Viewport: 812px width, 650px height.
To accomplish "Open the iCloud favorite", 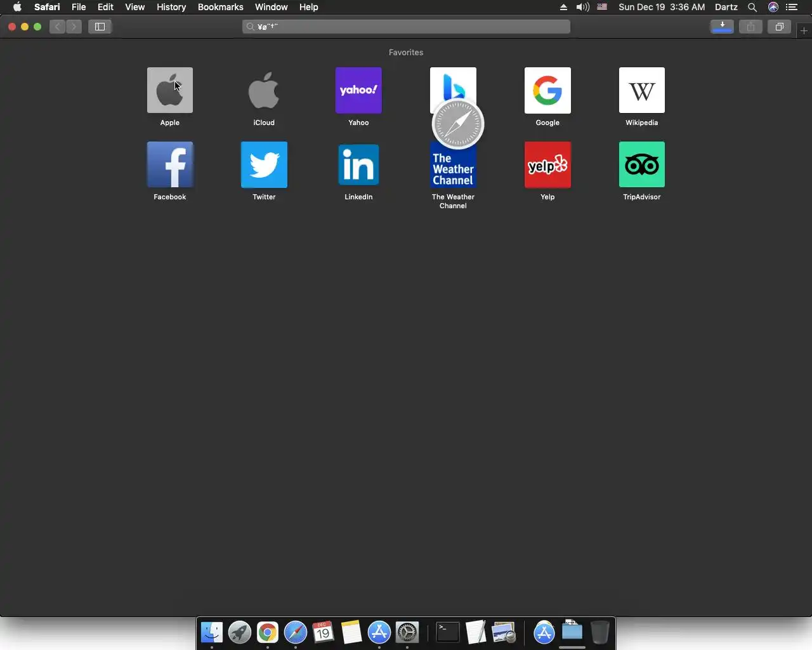I will coord(264,90).
